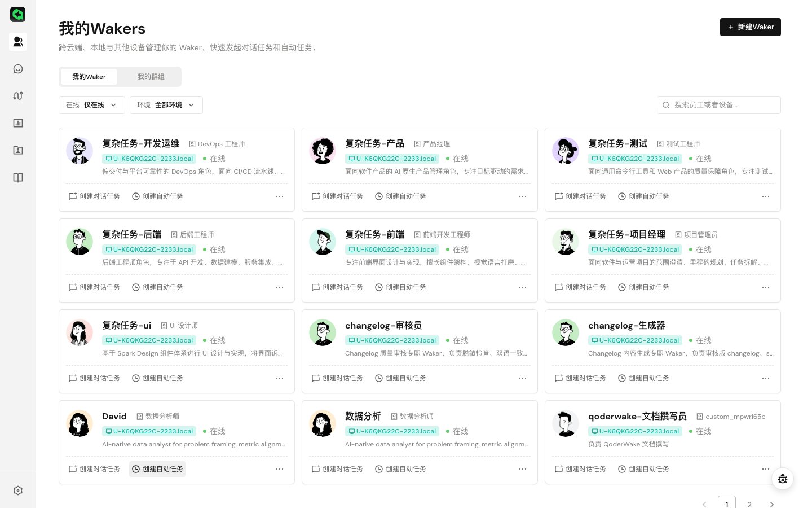The image size is (812, 508).
Task: Open settings gear in sidebar
Action: [x=18, y=491]
